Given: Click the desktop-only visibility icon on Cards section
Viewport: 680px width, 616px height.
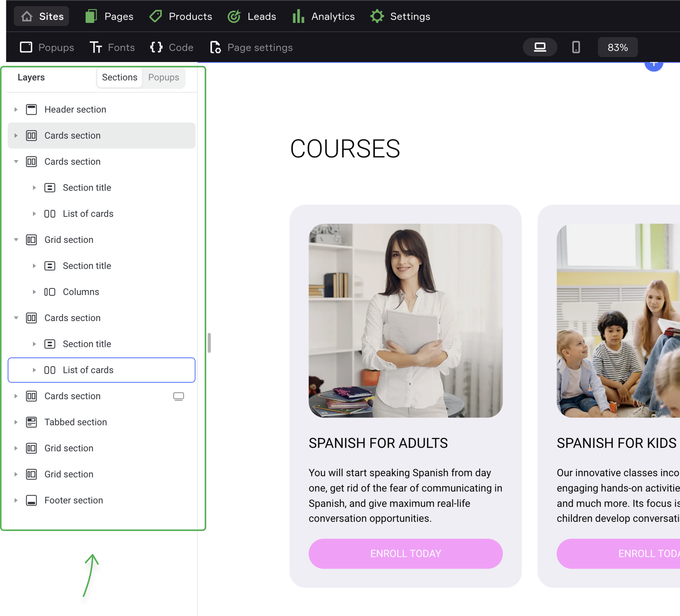Looking at the screenshot, I should [178, 396].
